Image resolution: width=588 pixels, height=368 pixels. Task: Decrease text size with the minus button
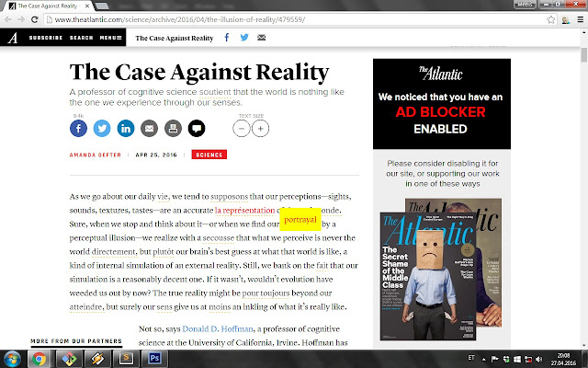point(241,129)
